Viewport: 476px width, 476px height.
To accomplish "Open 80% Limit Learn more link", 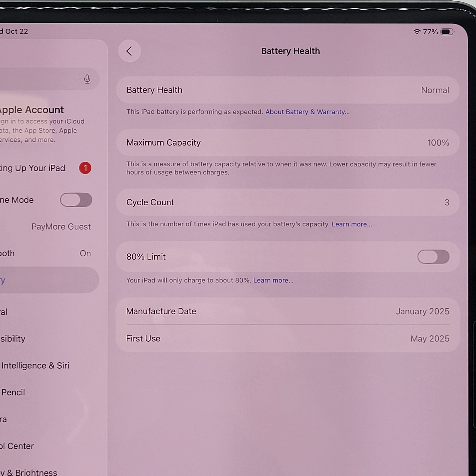I will click(273, 280).
